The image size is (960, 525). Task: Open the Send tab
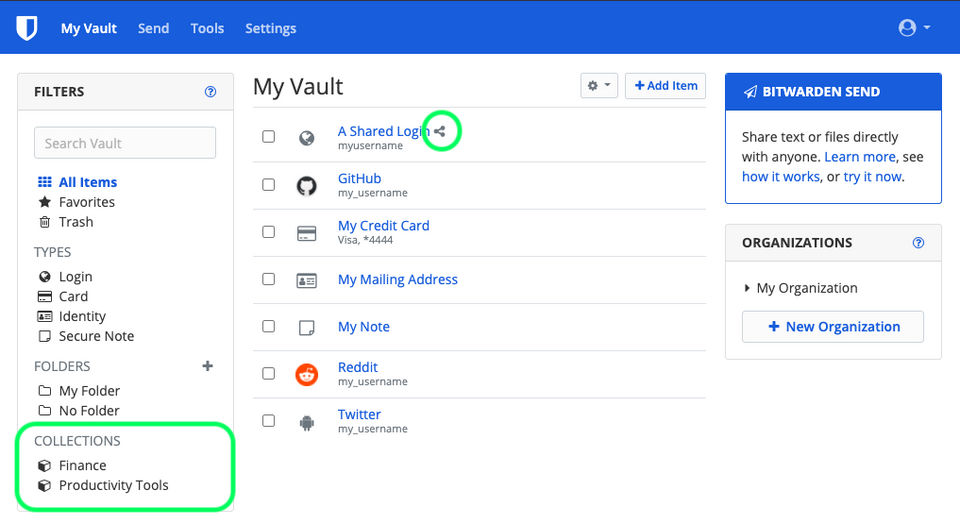point(153,28)
